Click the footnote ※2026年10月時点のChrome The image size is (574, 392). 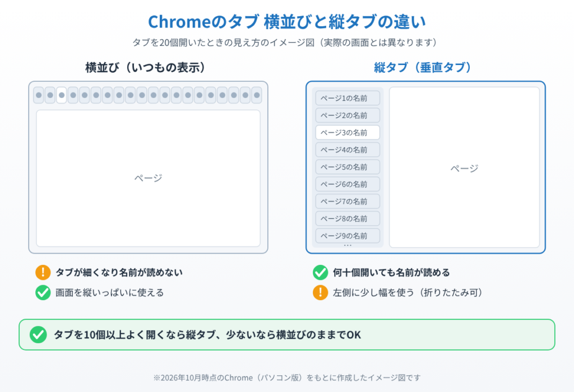click(x=203, y=378)
